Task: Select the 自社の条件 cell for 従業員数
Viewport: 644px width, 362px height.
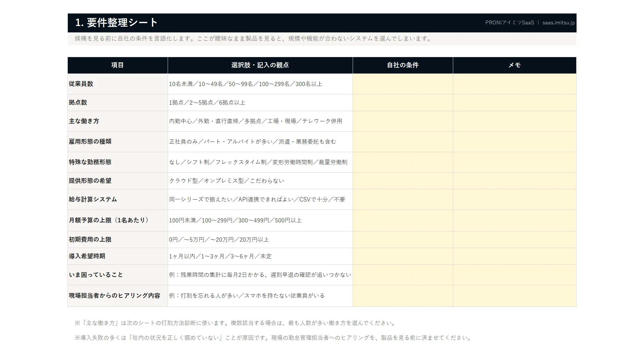Action: 403,84
